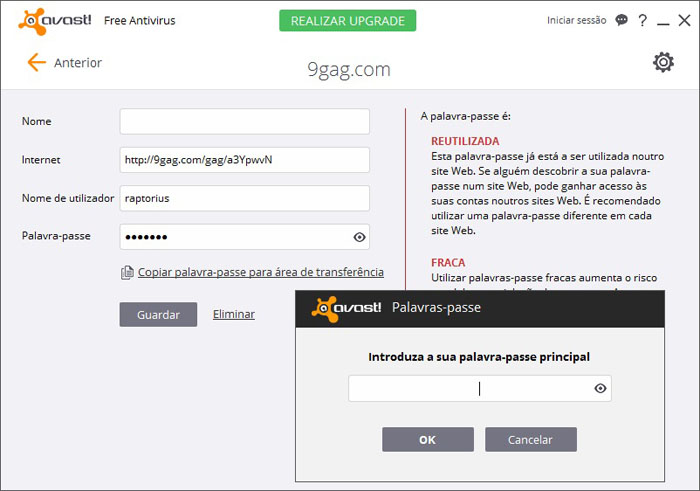Click the Palavra-passe field
The height and width of the screenshot is (491, 700).
[x=245, y=237]
